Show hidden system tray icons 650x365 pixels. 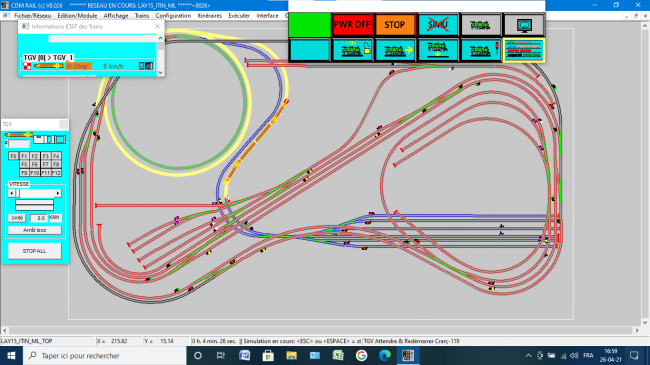(529, 355)
